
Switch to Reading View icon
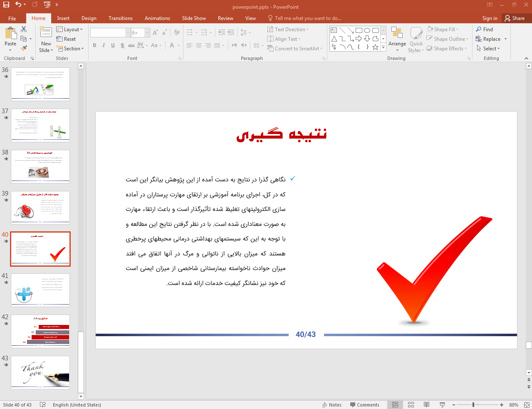tap(426, 405)
